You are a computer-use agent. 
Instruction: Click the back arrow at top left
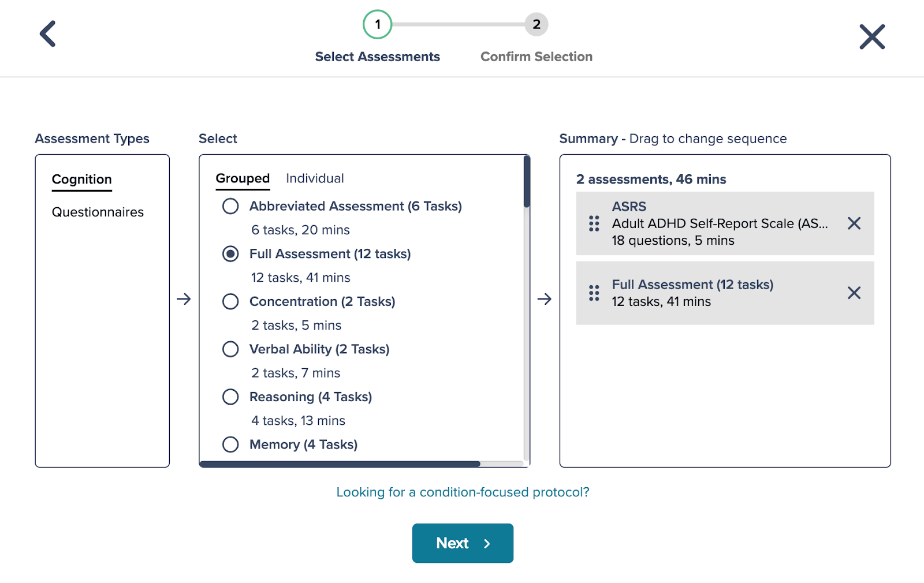point(48,34)
